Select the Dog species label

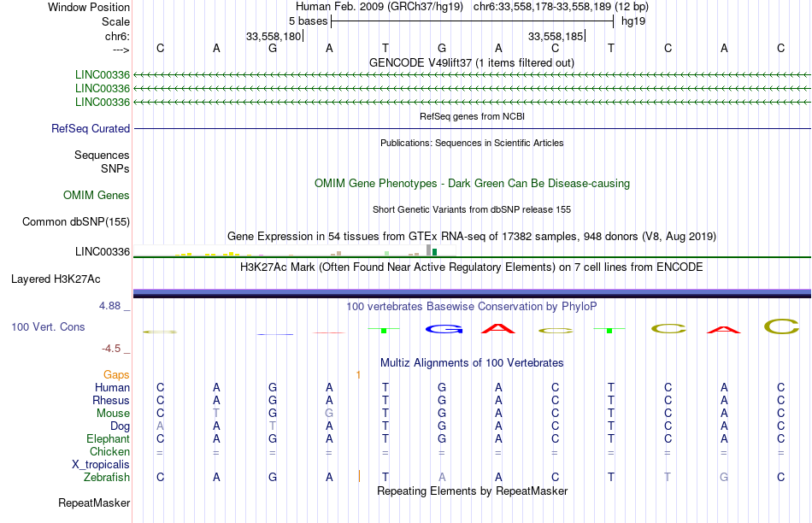pos(121,426)
